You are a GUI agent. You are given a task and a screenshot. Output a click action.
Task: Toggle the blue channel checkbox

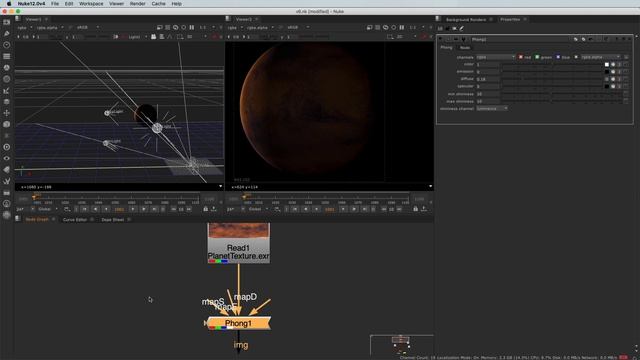click(x=558, y=57)
